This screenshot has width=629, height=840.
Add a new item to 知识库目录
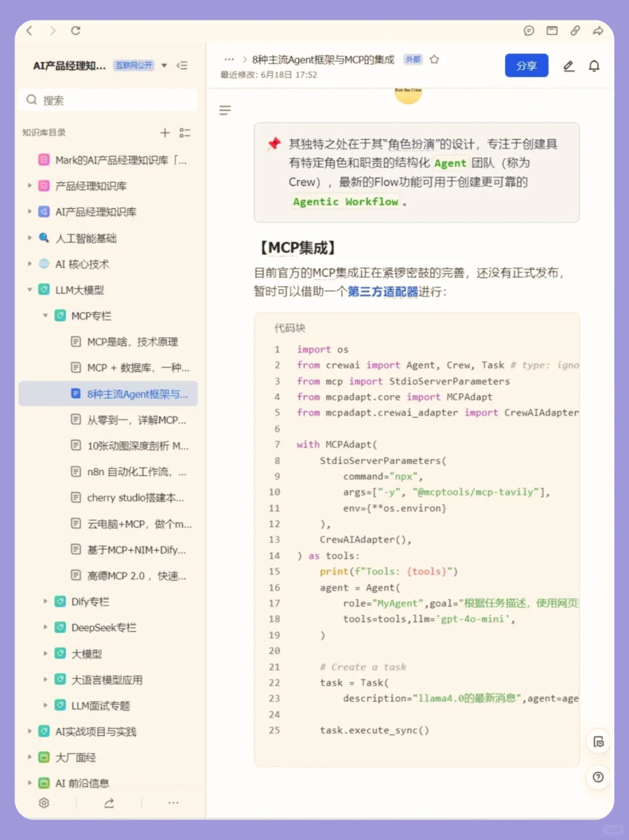[x=165, y=133]
